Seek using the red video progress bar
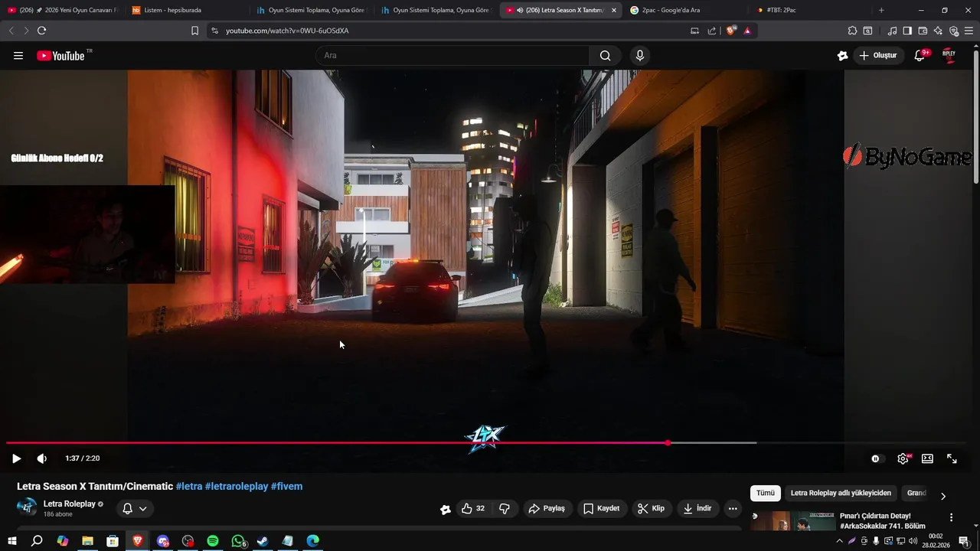 pos(337,443)
